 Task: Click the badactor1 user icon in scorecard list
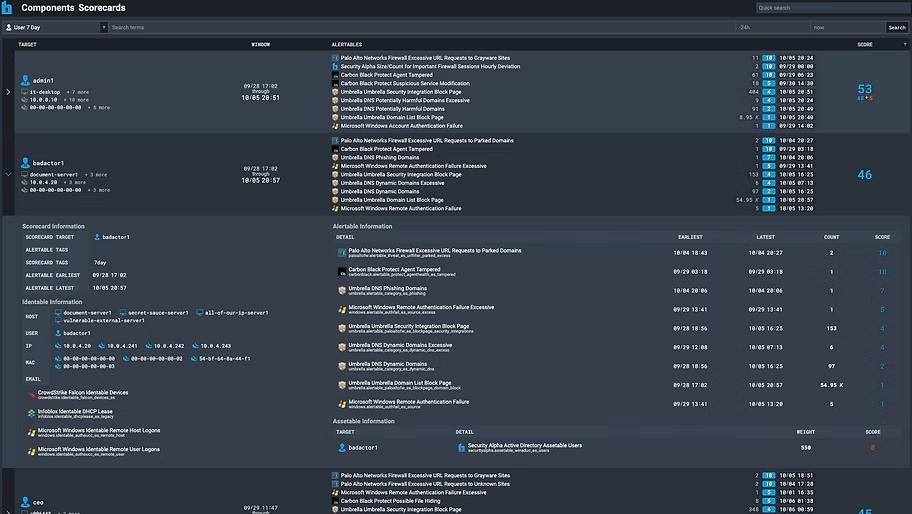pyautogui.click(x=25, y=162)
